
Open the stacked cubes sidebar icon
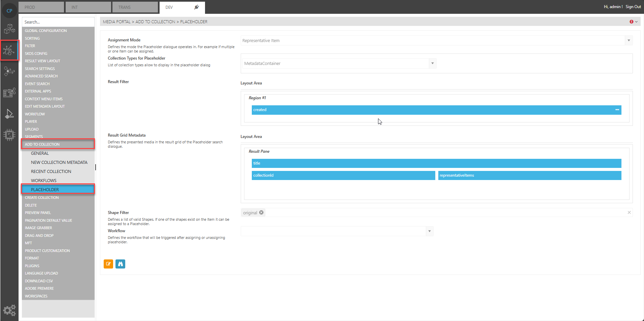(x=9, y=29)
